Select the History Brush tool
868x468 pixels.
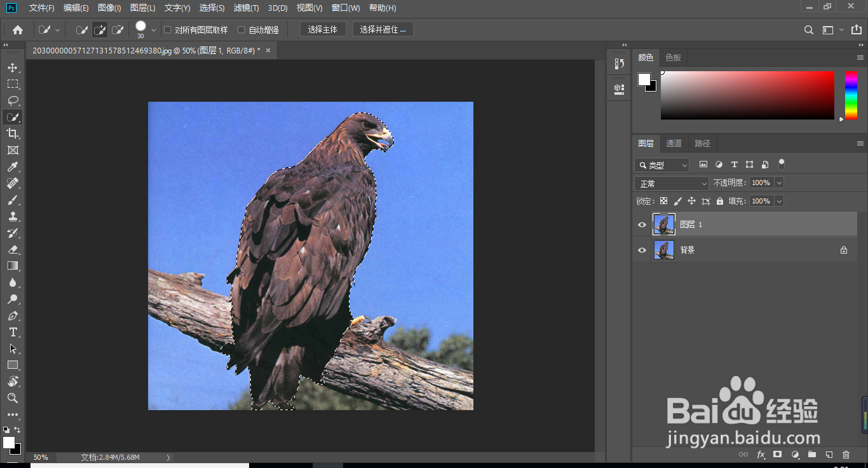point(13,233)
